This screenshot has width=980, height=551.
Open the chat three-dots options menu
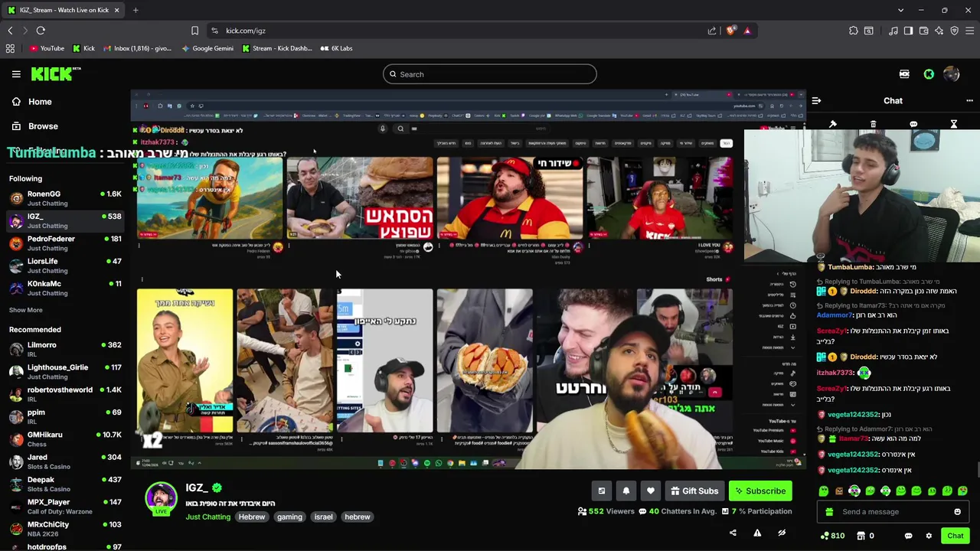(969, 100)
